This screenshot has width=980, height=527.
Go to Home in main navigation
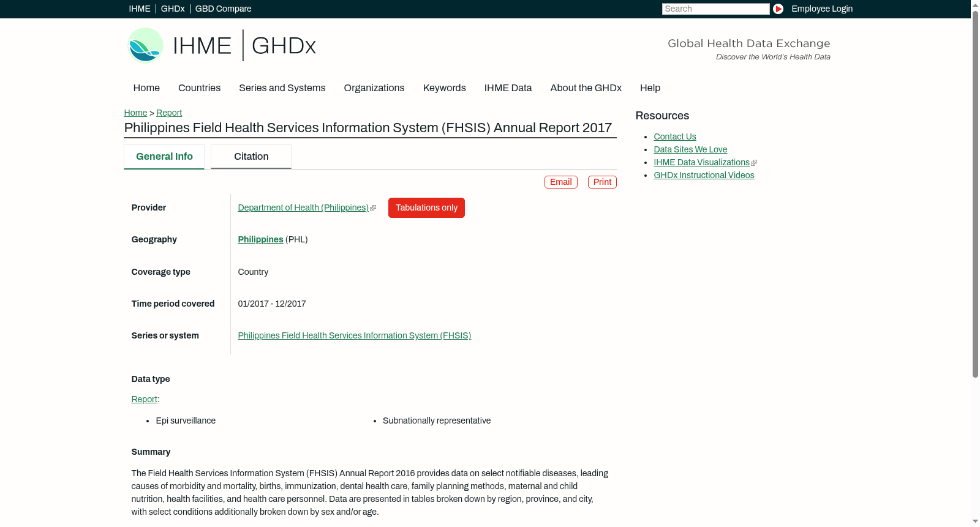[x=146, y=88]
